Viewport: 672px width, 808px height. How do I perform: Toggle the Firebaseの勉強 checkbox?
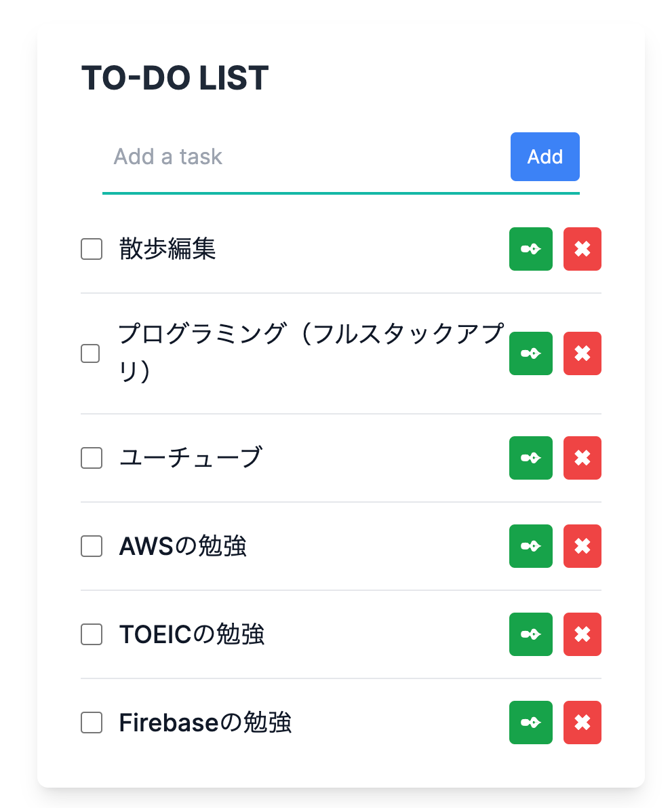pos(92,723)
